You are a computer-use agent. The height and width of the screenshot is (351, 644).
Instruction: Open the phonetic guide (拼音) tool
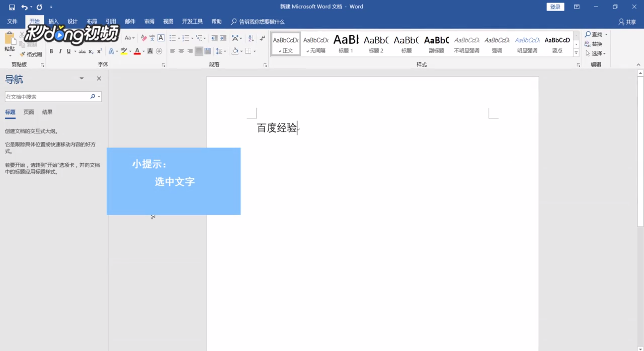[152, 38]
